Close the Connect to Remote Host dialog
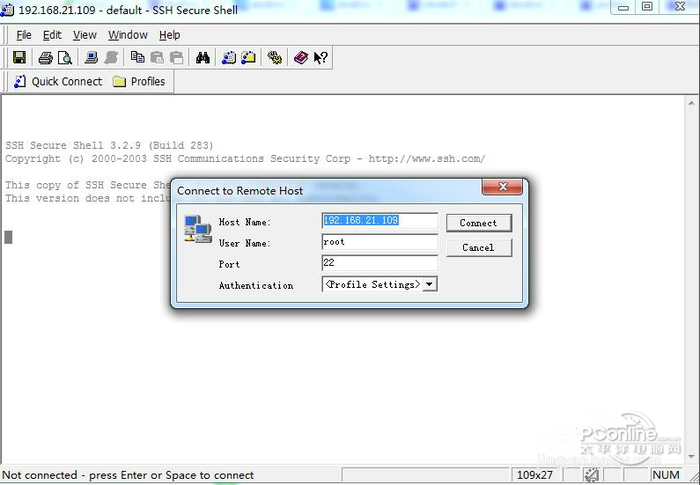700x485 pixels. pos(502,187)
